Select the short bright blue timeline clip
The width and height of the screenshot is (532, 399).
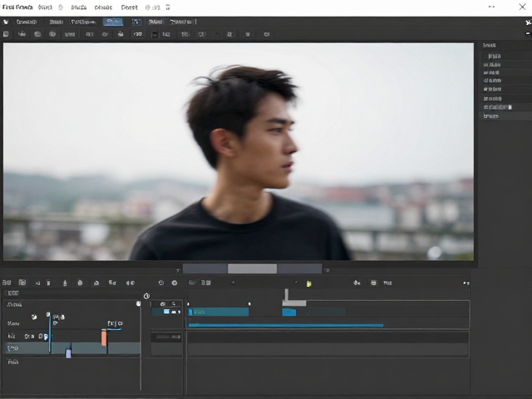point(289,313)
